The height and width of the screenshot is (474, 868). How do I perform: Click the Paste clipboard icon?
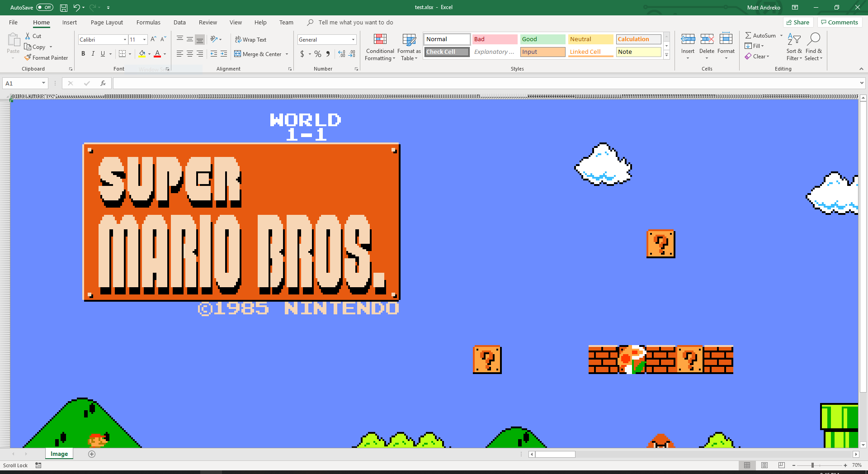[x=13, y=40]
